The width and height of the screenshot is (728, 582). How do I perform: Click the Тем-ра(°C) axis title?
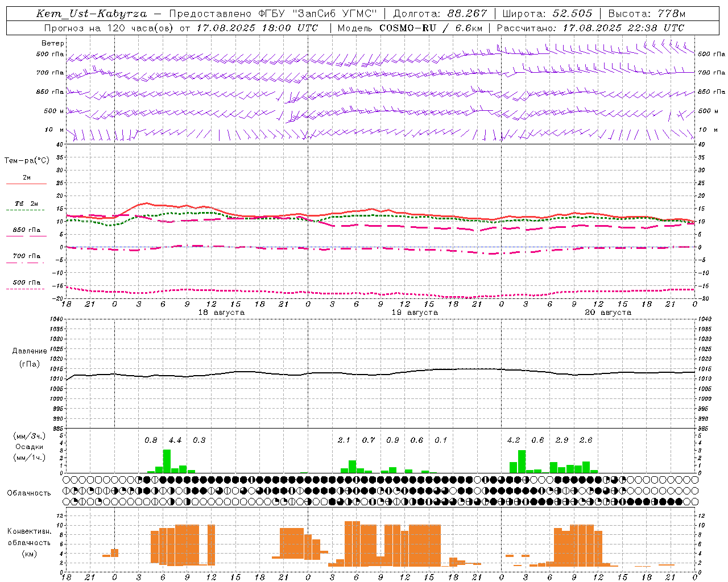tap(27, 161)
